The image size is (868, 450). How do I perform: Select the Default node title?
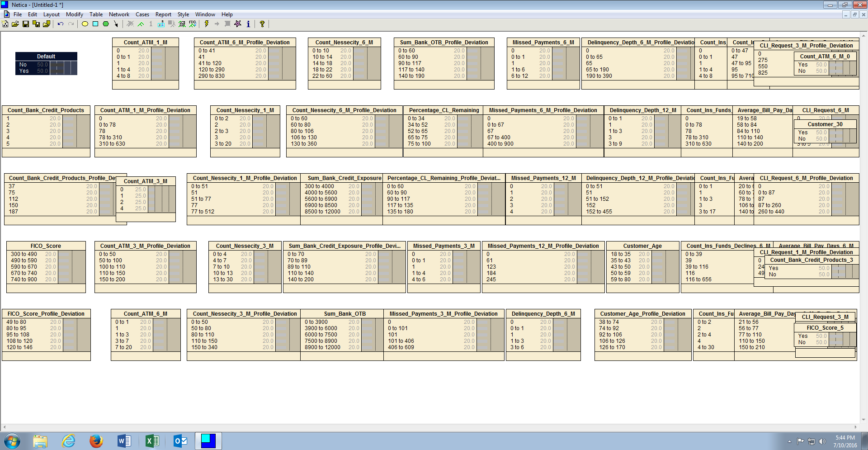click(x=46, y=57)
